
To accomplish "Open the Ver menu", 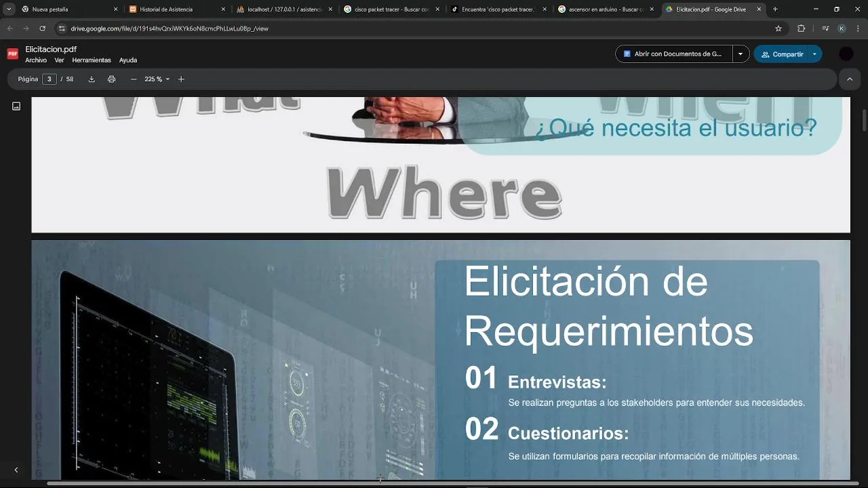I will [60, 60].
